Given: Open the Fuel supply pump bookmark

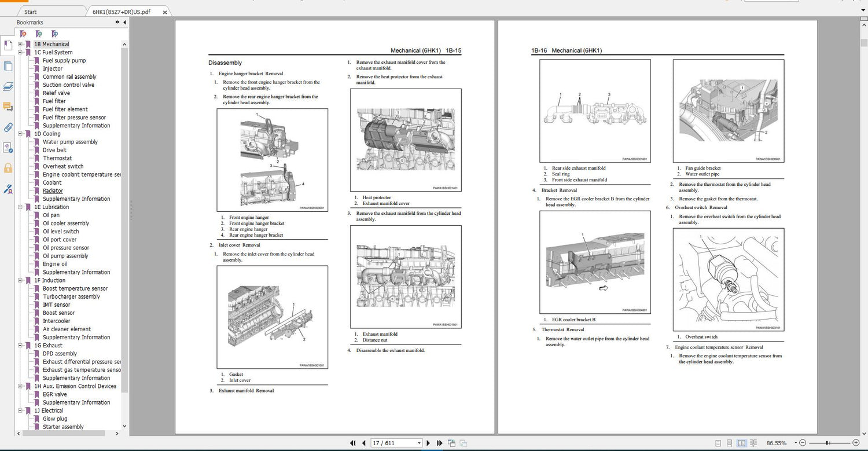Looking at the screenshot, I should point(64,60).
